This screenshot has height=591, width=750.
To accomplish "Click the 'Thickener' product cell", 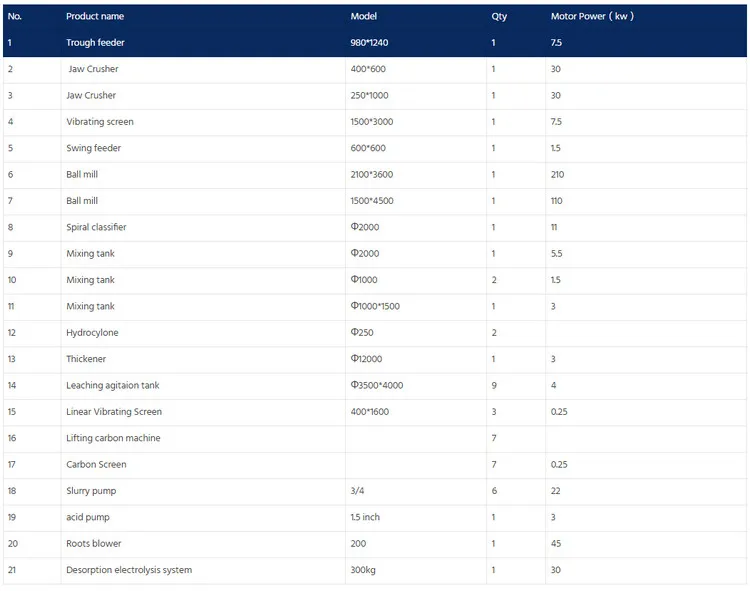I will (86, 359).
